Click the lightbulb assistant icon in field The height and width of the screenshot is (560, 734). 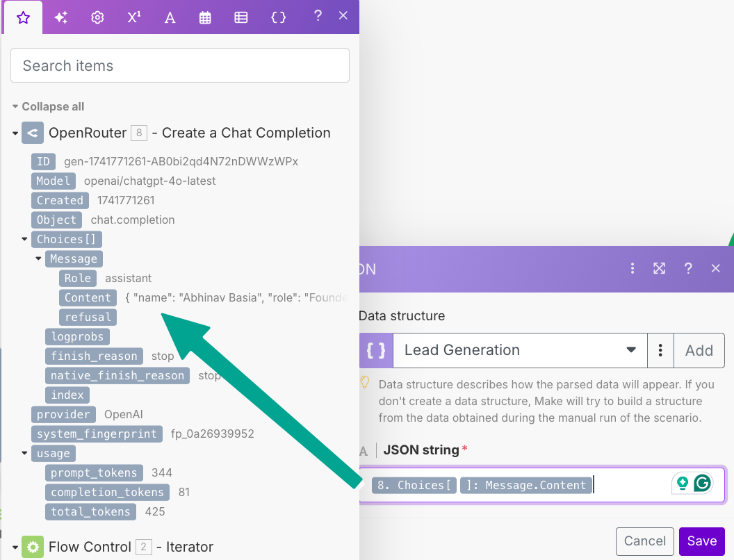tap(683, 484)
